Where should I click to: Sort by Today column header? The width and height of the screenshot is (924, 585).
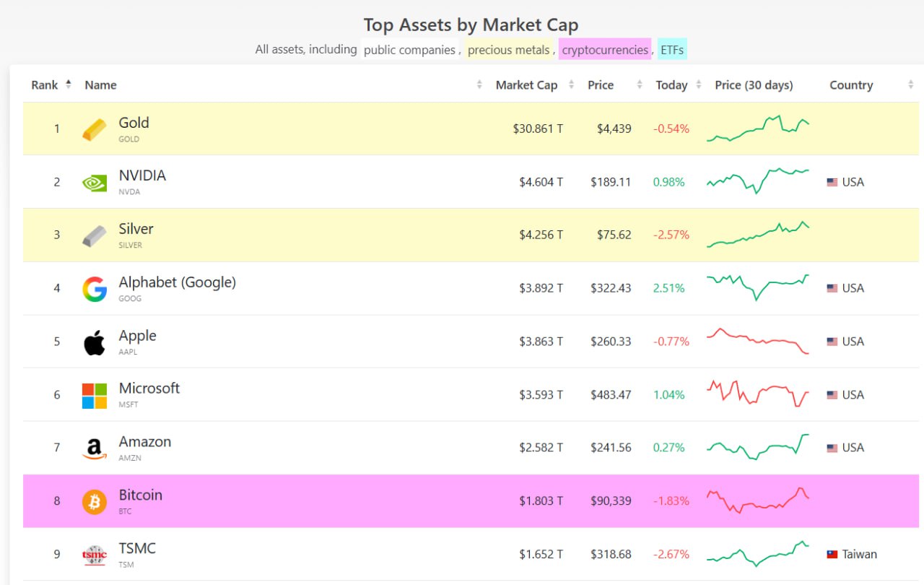[x=671, y=85]
